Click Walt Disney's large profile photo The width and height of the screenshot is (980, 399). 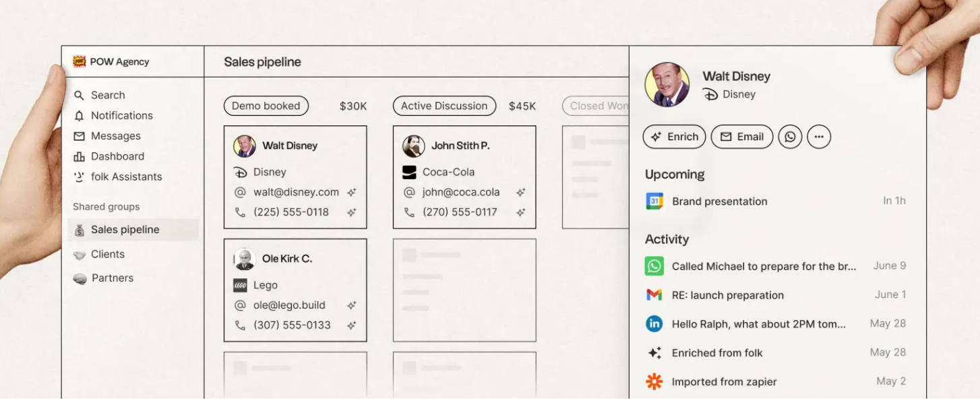coord(667,85)
